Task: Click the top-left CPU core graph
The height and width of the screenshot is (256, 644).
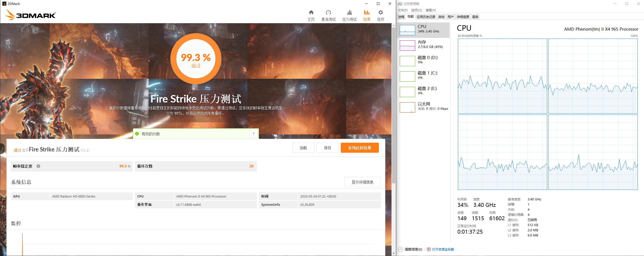Action: 502,76
